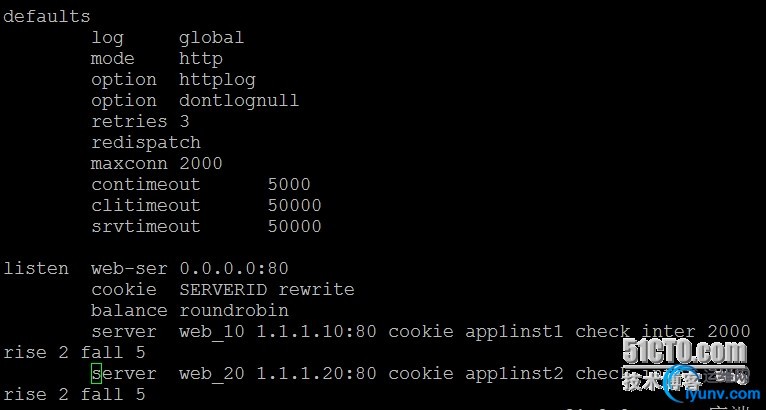This screenshot has width=766, height=410.
Task: Click the '0.0.0.0:80' bind address
Action: (234, 269)
